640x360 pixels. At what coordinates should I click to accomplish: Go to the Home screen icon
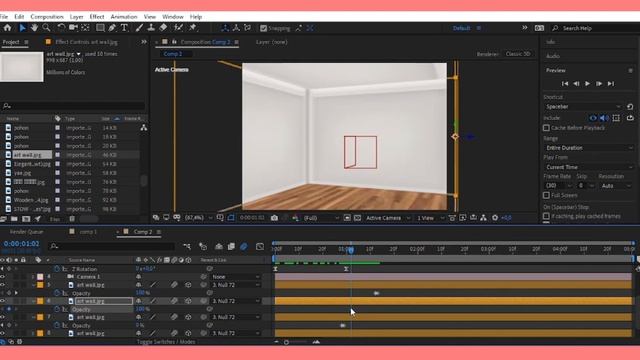[7, 28]
